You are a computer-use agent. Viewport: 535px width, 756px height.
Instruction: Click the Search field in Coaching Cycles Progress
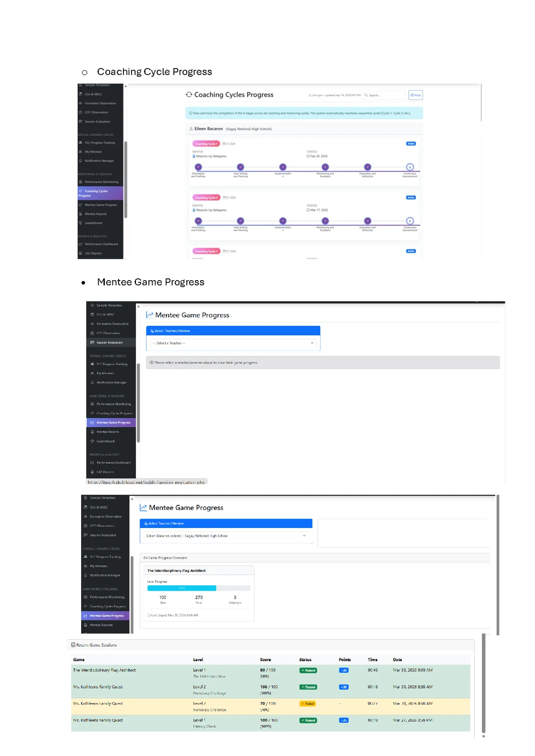[x=383, y=95]
